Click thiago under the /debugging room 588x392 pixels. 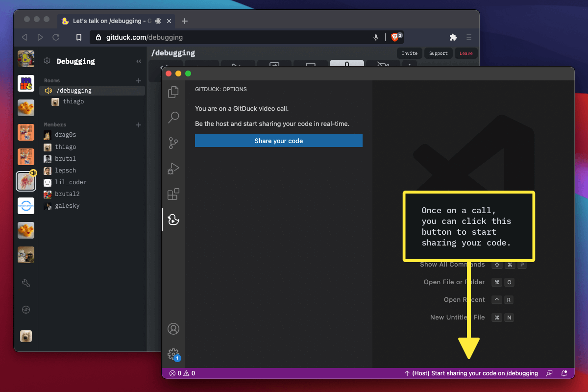point(68,102)
